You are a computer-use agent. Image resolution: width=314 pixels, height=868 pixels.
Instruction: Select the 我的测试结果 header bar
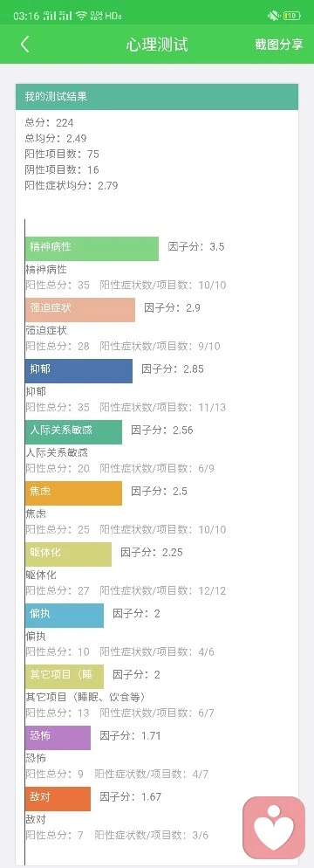click(157, 97)
